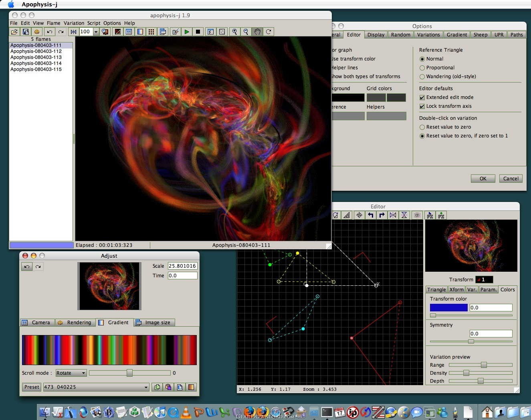Select Wandering (old-style) reference triangle
531x420 pixels.
(422, 77)
